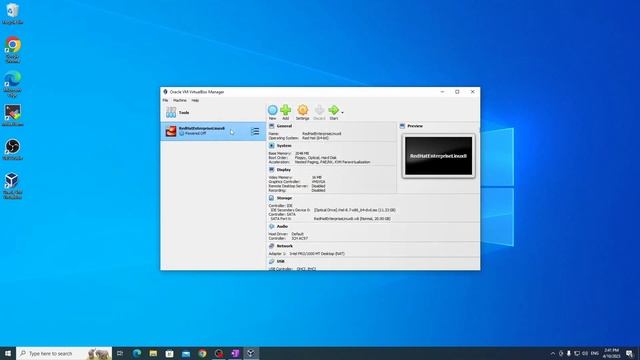
Task: Open Edge from the taskbar
Action: (x=137, y=353)
